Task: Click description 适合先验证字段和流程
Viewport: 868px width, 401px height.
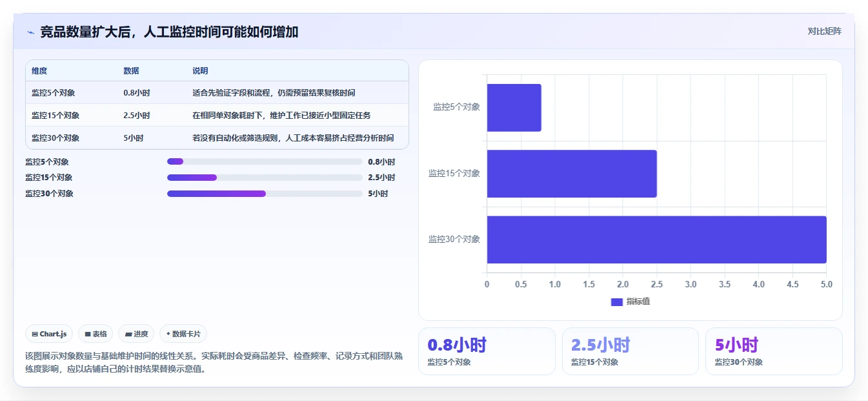Action: point(274,93)
